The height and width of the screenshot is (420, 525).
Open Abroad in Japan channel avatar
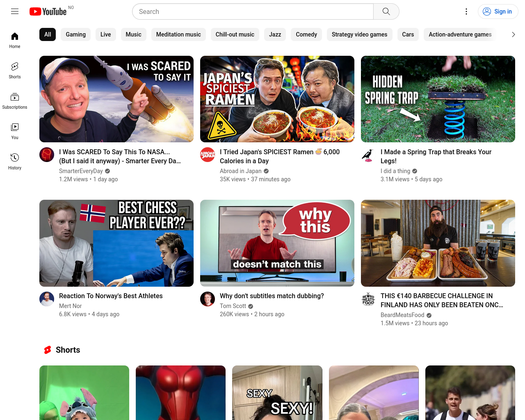coord(208,155)
